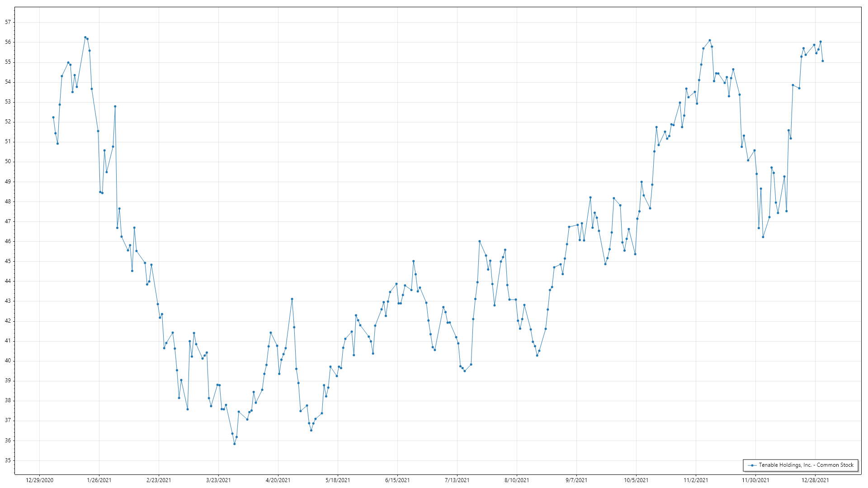868x488 pixels.
Task: Click the 41 label on the y-axis
Action: (8, 341)
